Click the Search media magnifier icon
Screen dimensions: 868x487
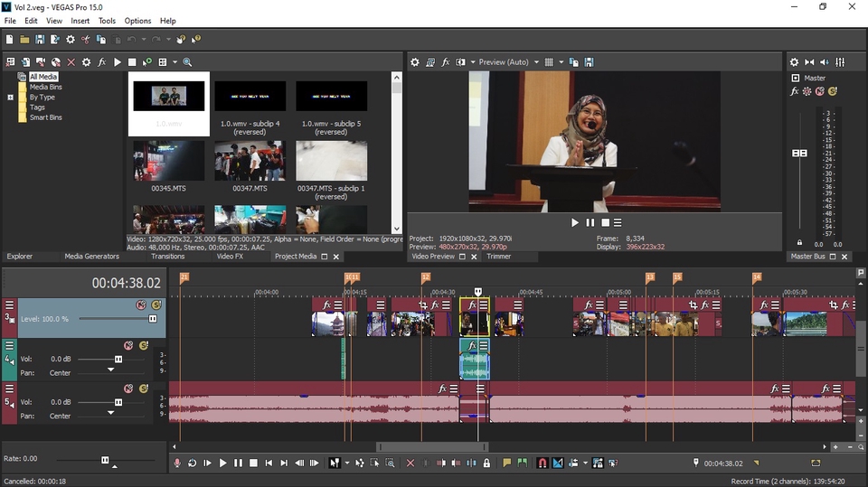coord(187,62)
